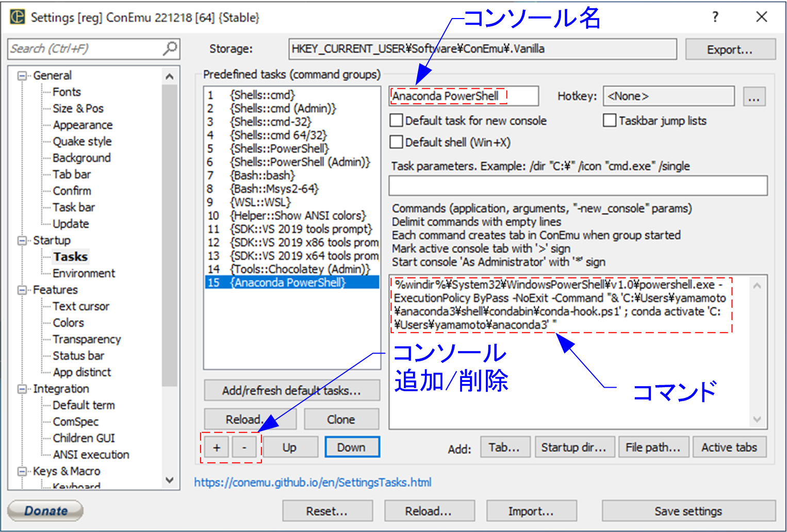Select {Tools::Chocolatey (Admin)} task

[292, 269]
